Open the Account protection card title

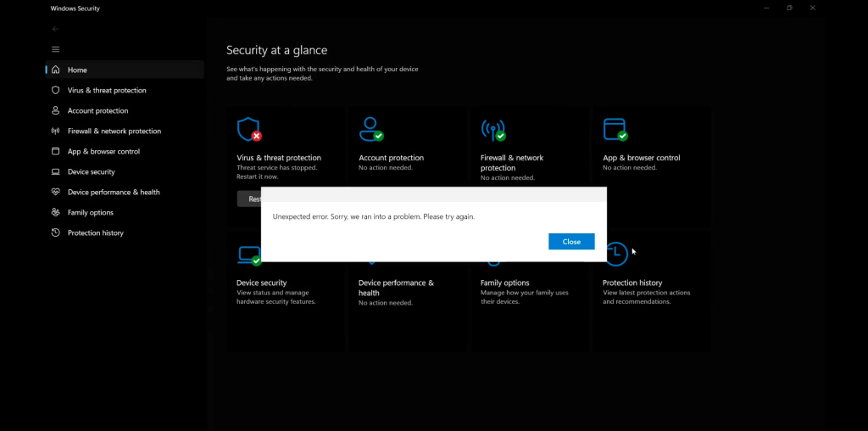tap(391, 158)
